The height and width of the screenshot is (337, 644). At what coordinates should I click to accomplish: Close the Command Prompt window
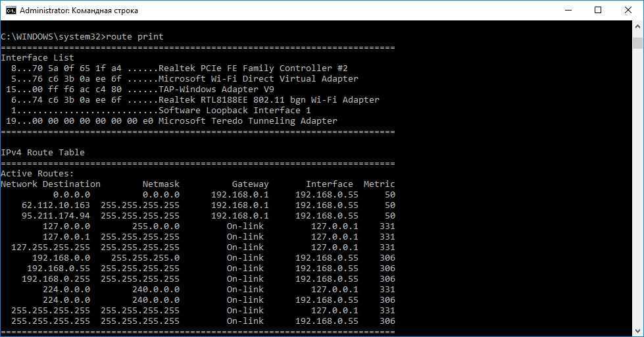[x=628, y=11]
